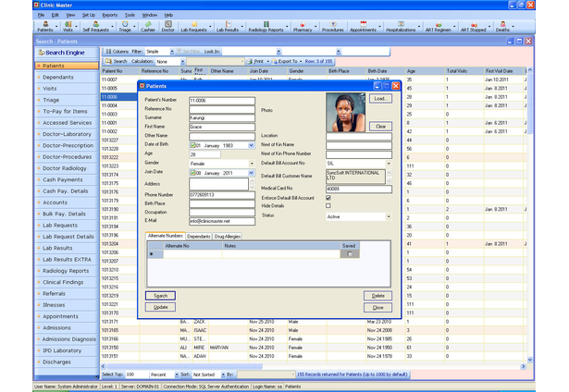This screenshot has width=569, height=392.
Task: Open the Set Up menu
Action: coord(88,15)
